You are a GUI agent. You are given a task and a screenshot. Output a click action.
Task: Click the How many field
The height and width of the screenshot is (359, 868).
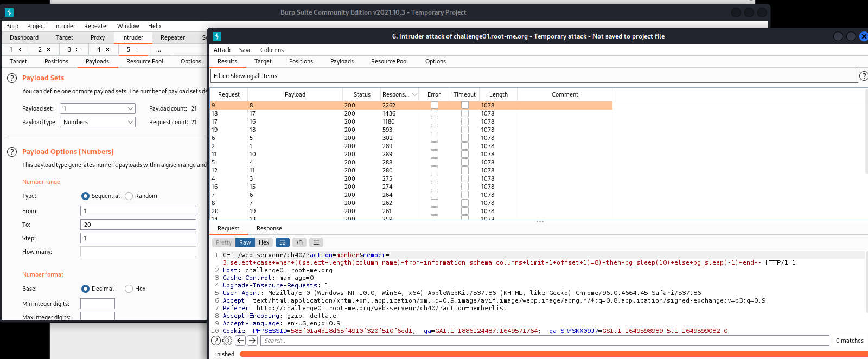(138, 252)
